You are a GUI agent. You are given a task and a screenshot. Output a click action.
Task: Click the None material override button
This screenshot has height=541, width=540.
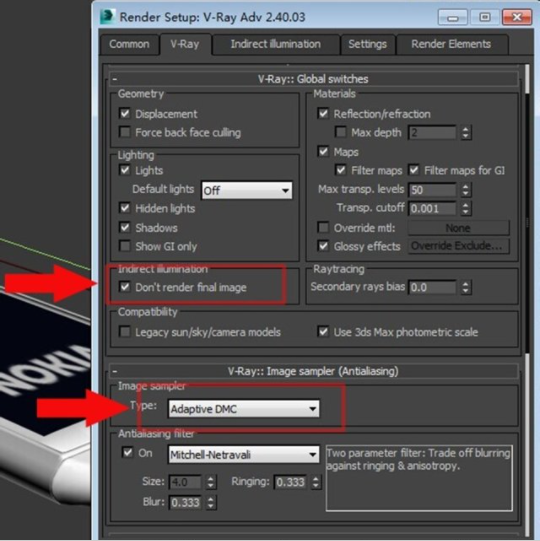tap(459, 228)
